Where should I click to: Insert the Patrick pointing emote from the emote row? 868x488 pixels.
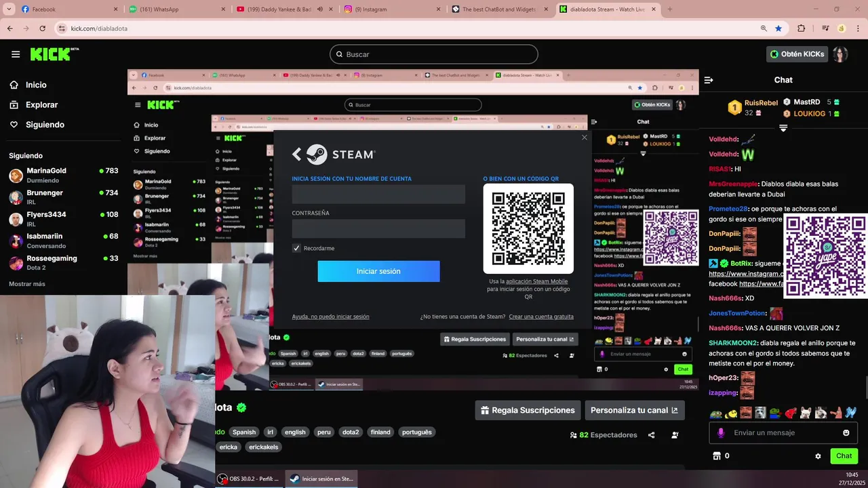click(835, 413)
